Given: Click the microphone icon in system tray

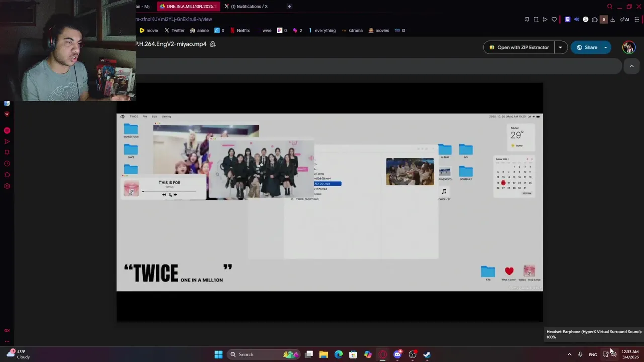Looking at the screenshot, I should click(x=580, y=354).
